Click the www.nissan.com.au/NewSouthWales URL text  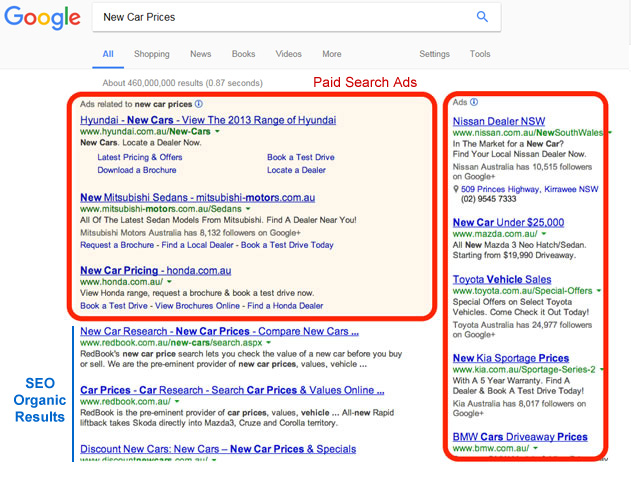[528, 132]
